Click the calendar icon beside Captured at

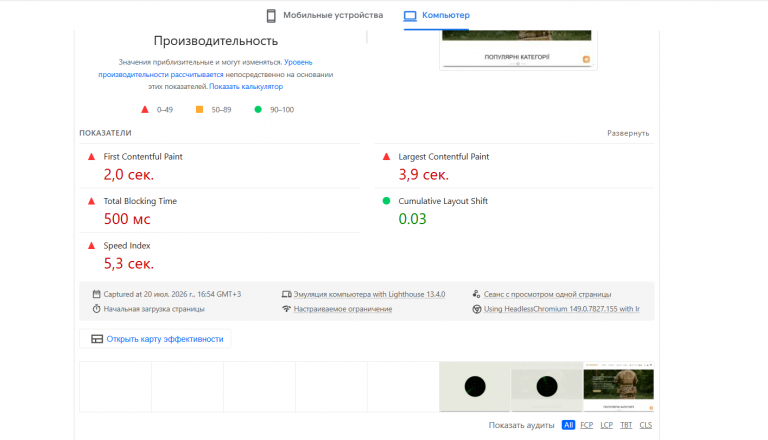[96, 294]
